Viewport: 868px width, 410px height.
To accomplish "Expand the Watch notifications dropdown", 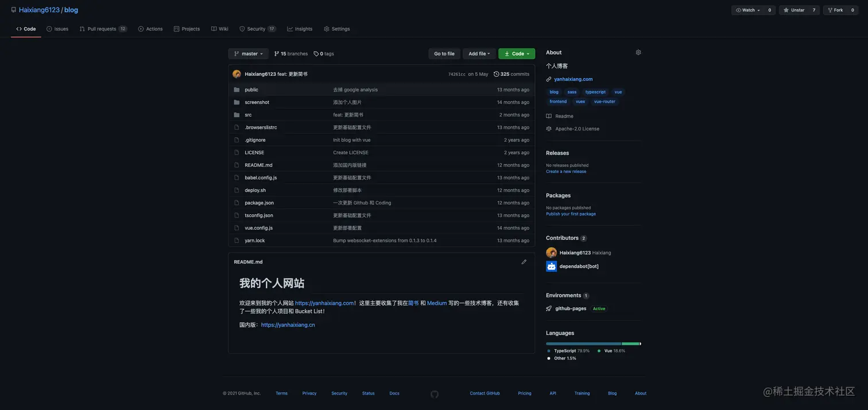I will coord(747,10).
